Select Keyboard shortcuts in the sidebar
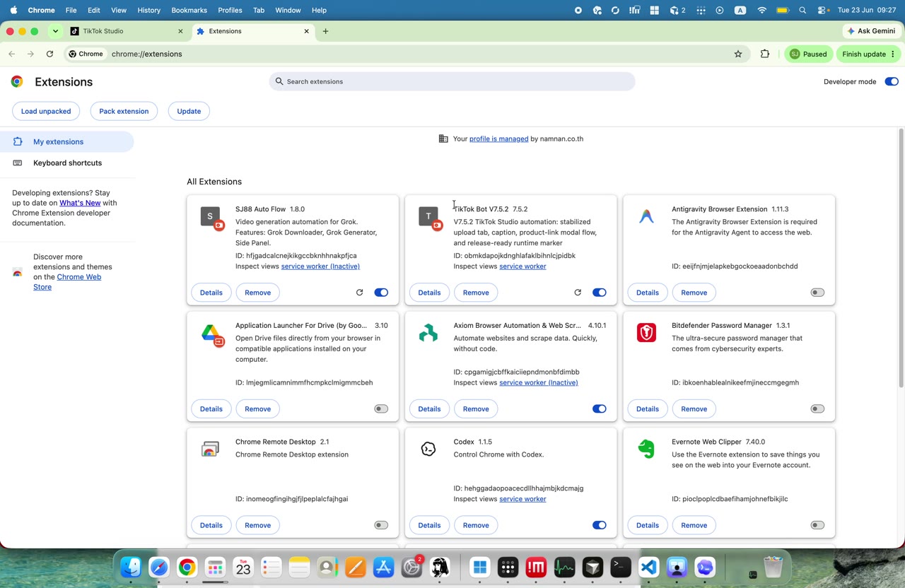 pyautogui.click(x=67, y=163)
